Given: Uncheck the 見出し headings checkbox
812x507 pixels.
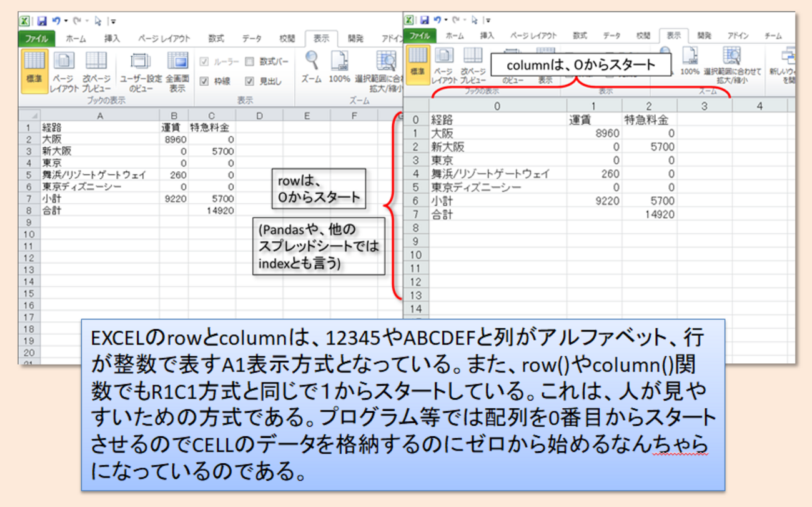Looking at the screenshot, I should (250, 81).
